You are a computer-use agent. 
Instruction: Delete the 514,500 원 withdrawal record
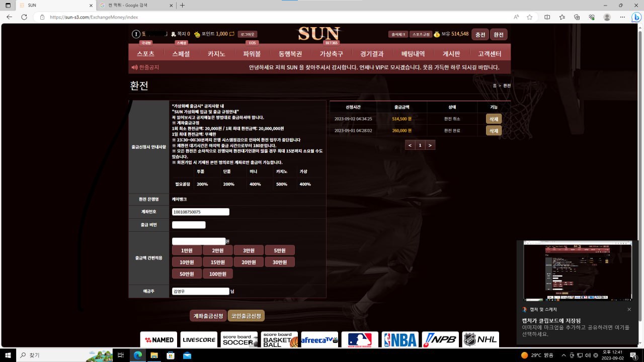coord(494,119)
